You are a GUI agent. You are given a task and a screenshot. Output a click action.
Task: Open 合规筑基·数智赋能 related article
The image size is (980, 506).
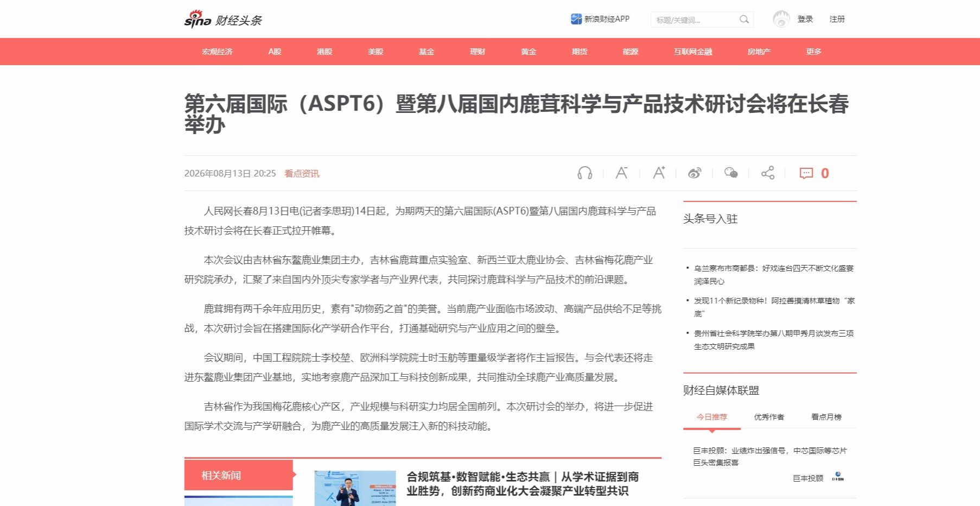click(523, 484)
